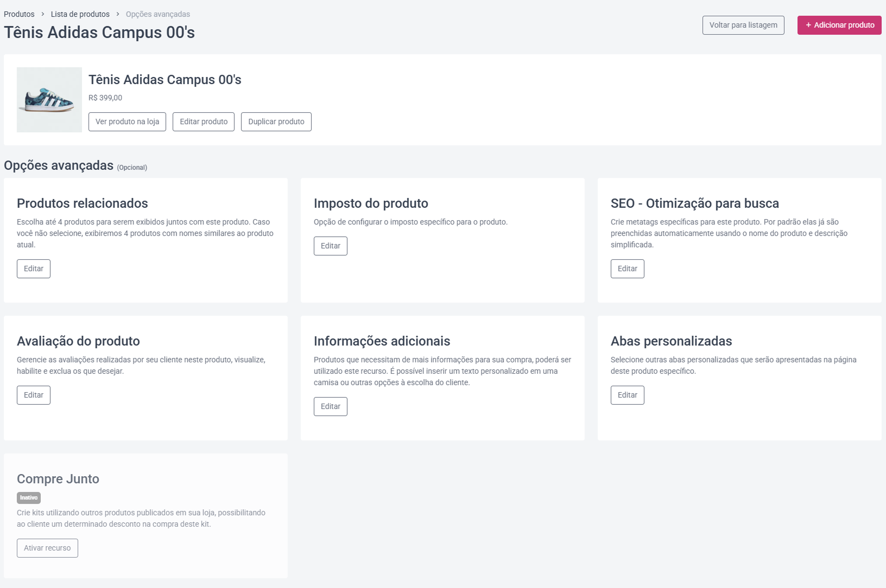This screenshot has height=588, width=886.
Task: Edit the Informações adicionais card
Action: (331, 406)
